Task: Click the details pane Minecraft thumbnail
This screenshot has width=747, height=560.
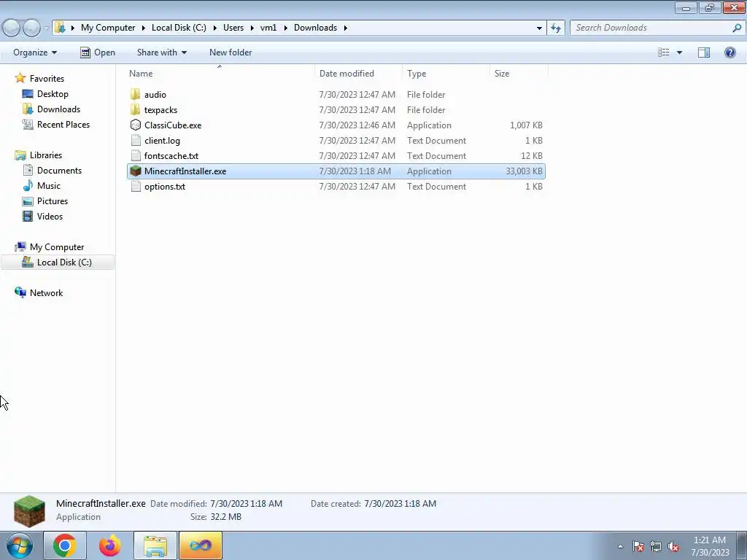Action: [x=29, y=511]
